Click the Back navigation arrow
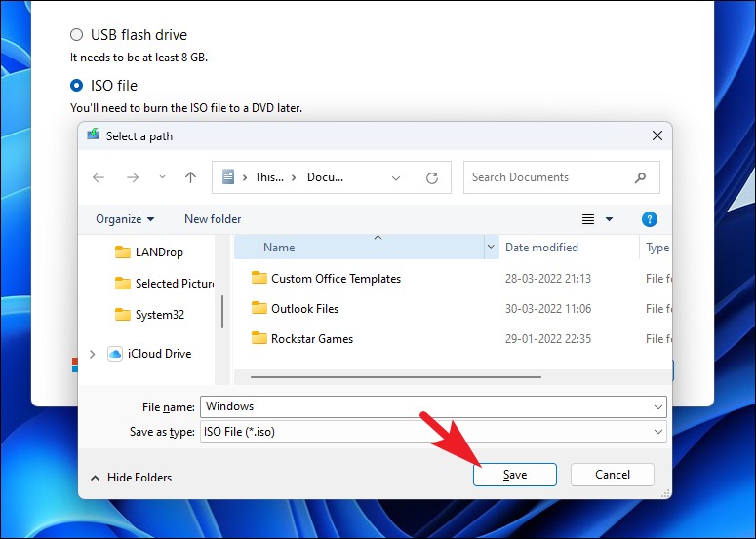The height and width of the screenshot is (539, 756). 99,177
